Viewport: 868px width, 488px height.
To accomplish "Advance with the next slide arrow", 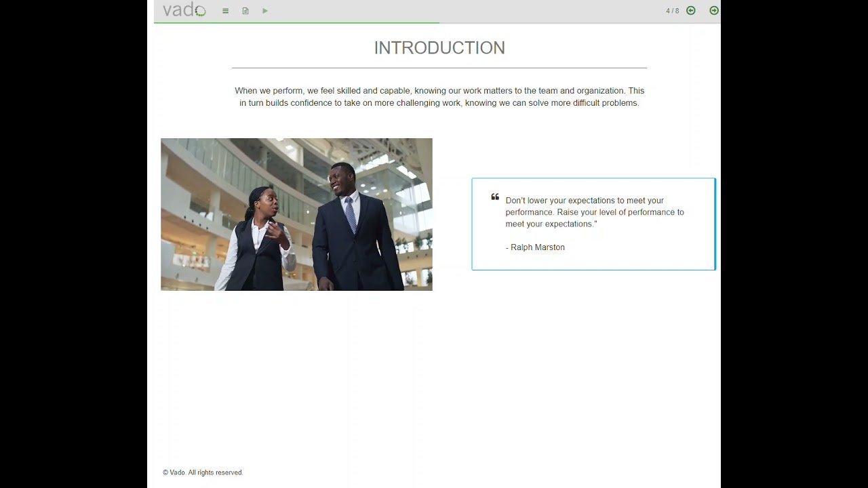I will pos(713,10).
